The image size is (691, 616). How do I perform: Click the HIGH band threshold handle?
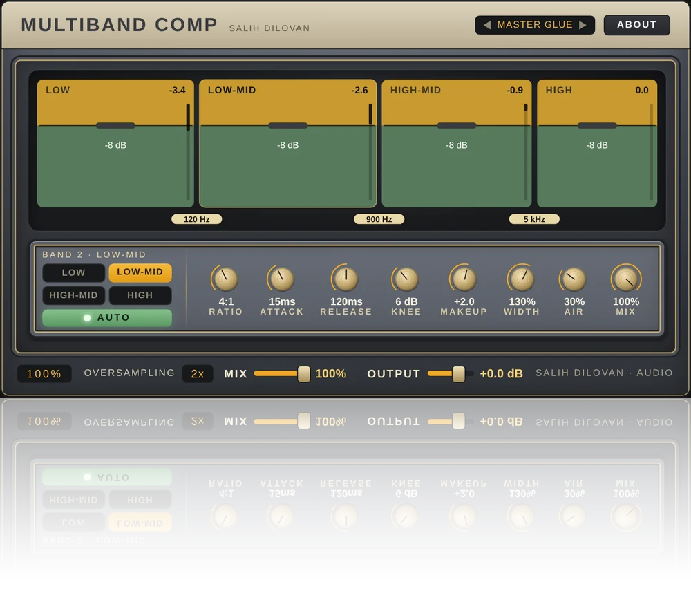[597, 126]
